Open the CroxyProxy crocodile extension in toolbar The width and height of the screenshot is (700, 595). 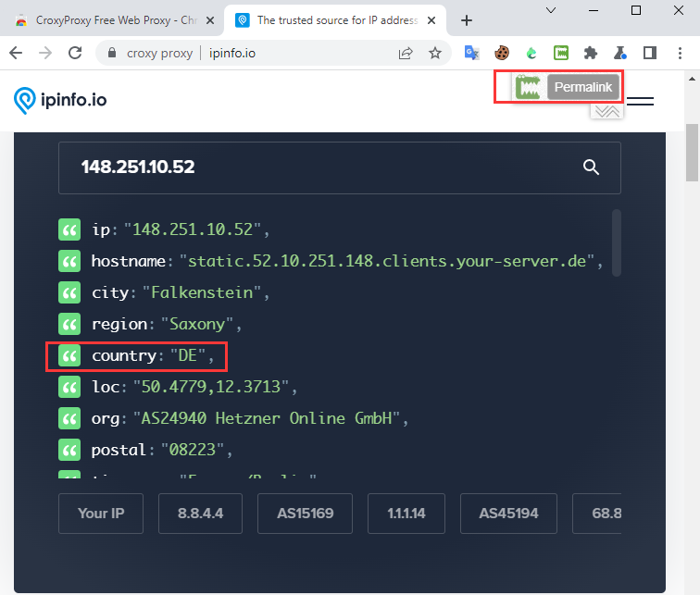(561, 53)
